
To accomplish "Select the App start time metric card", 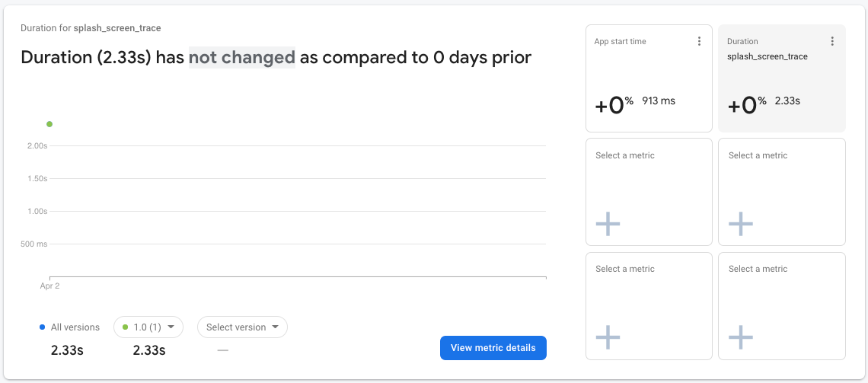I will [649, 78].
